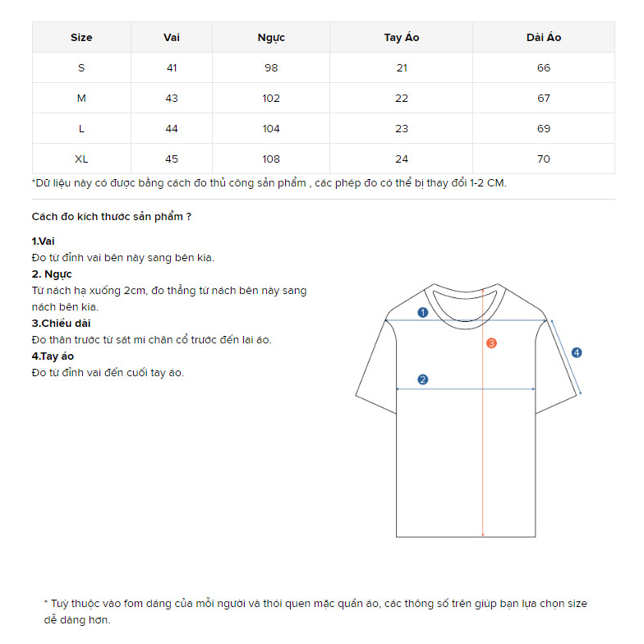The image size is (644, 644).
Task: Select the Size column header
Action: (x=81, y=37)
